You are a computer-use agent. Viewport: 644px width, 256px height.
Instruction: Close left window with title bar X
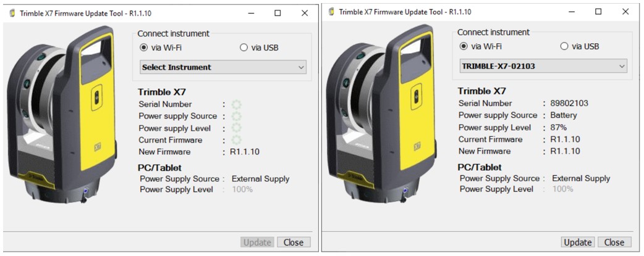pos(305,13)
